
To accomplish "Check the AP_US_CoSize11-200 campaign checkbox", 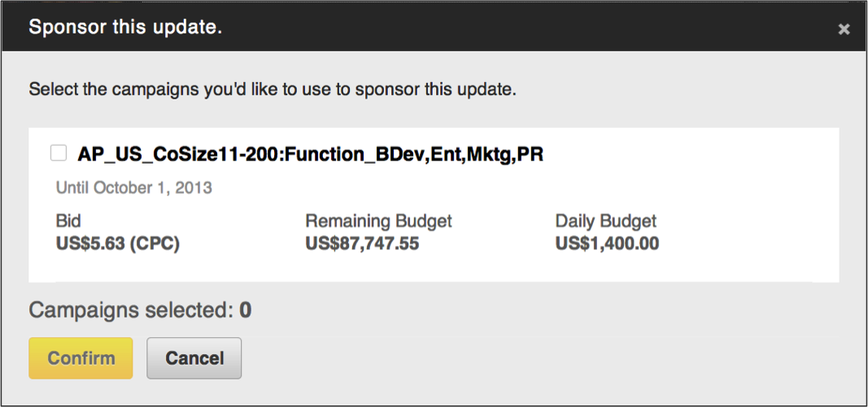I will (59, 153).
